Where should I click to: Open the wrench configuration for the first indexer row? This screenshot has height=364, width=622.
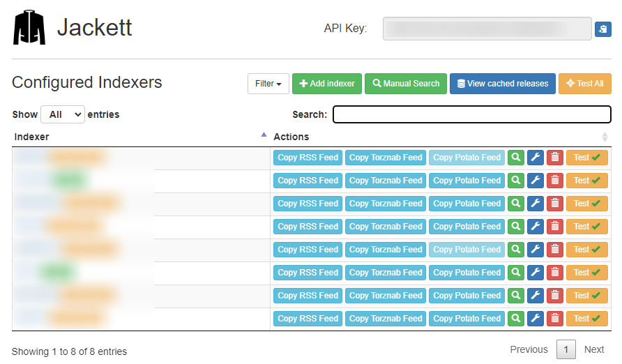[535, 158]
